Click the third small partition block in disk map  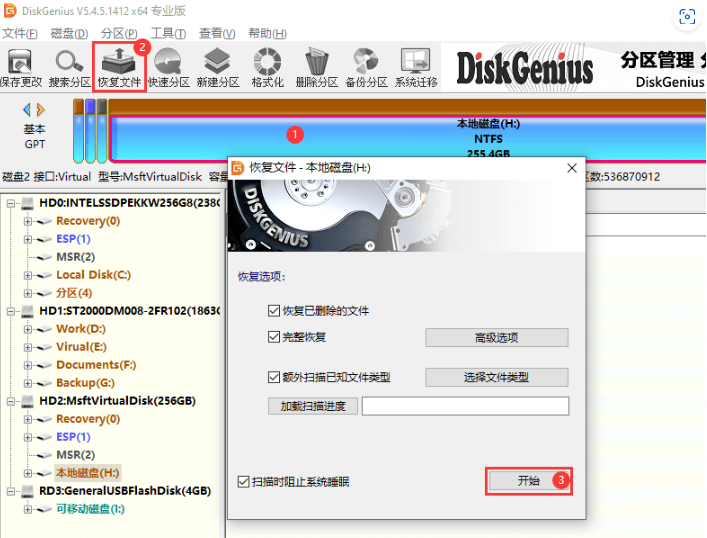tap(102, 131)
